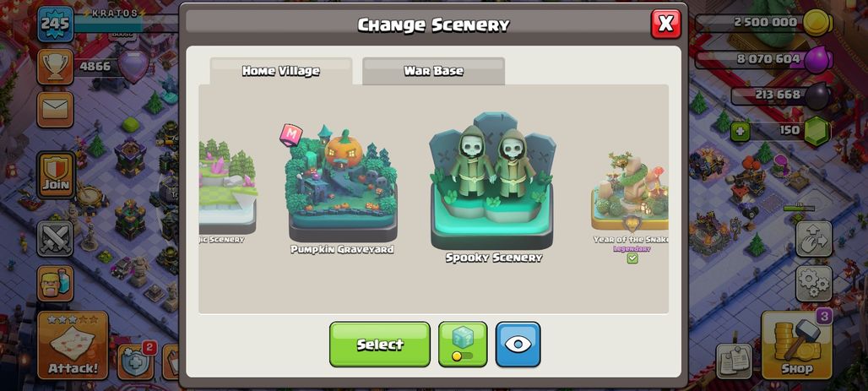
Task: Open the notes clipboard icon
Action: click(734, 361)
